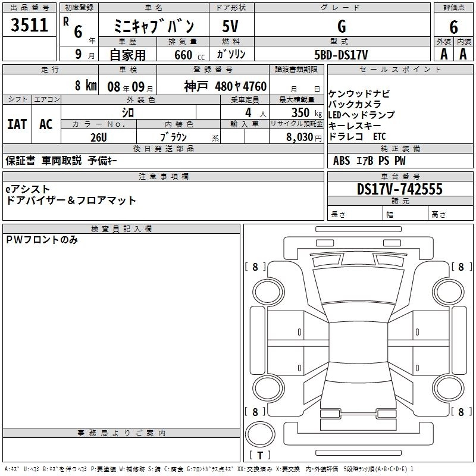Click the interior grade A cell
The height and width of the screenshot is (476, 476).
click(x=463, y=54)
